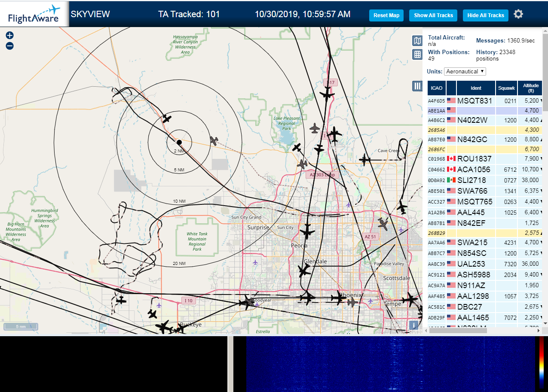The width and height of the screenshot is (548, 392).
Task: Click the Canadian flag beside ROU1837
Action: [451, 159]
